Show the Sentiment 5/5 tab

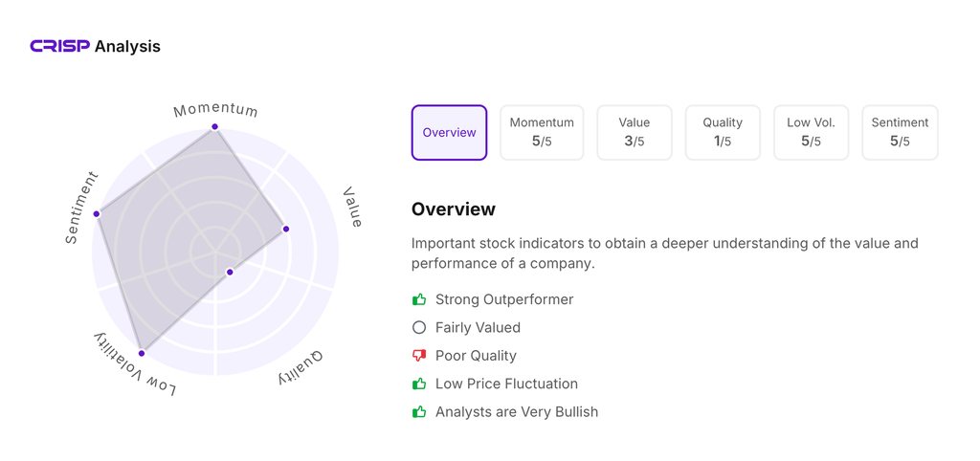click(900, 133)
